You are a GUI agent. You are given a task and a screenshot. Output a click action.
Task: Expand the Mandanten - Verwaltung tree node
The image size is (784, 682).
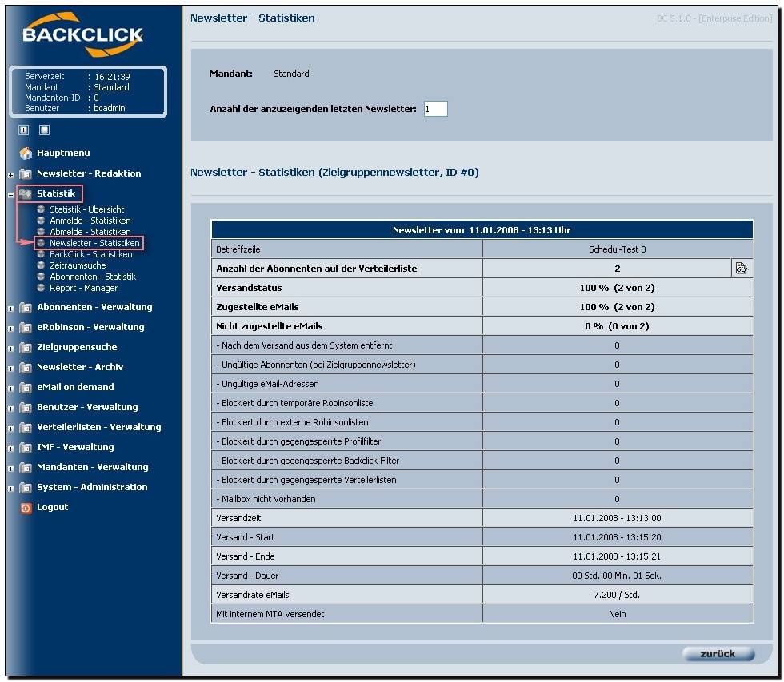coord(11,469)
